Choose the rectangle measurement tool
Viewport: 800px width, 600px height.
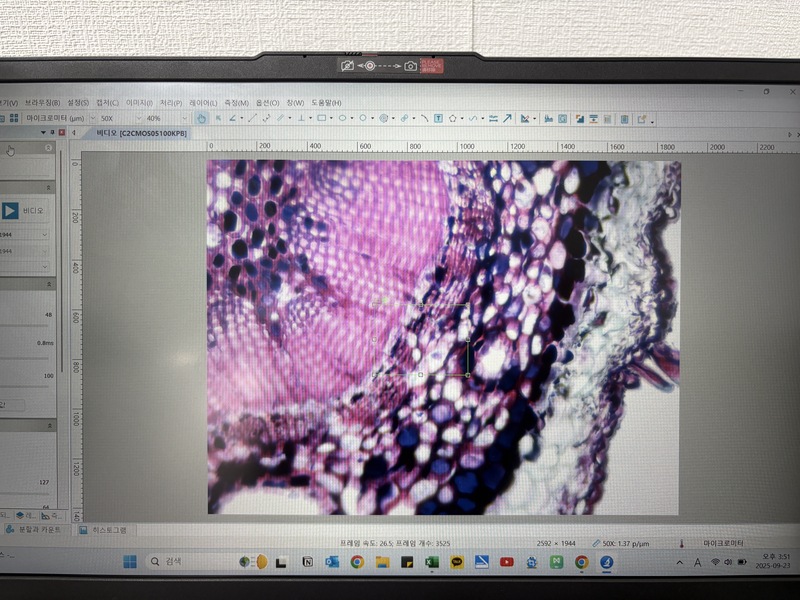[x=323, y=118]
